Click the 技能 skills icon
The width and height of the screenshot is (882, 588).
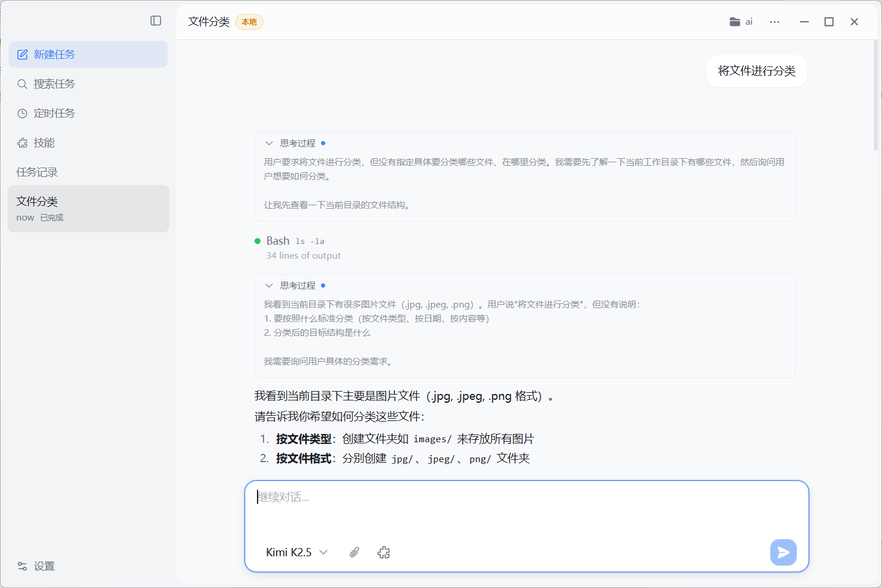22,142
